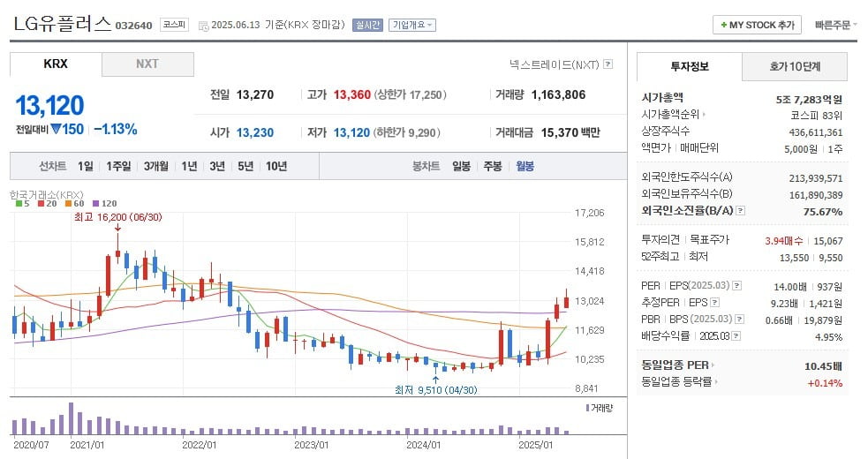Click the stock code 032640

[133, 26]
